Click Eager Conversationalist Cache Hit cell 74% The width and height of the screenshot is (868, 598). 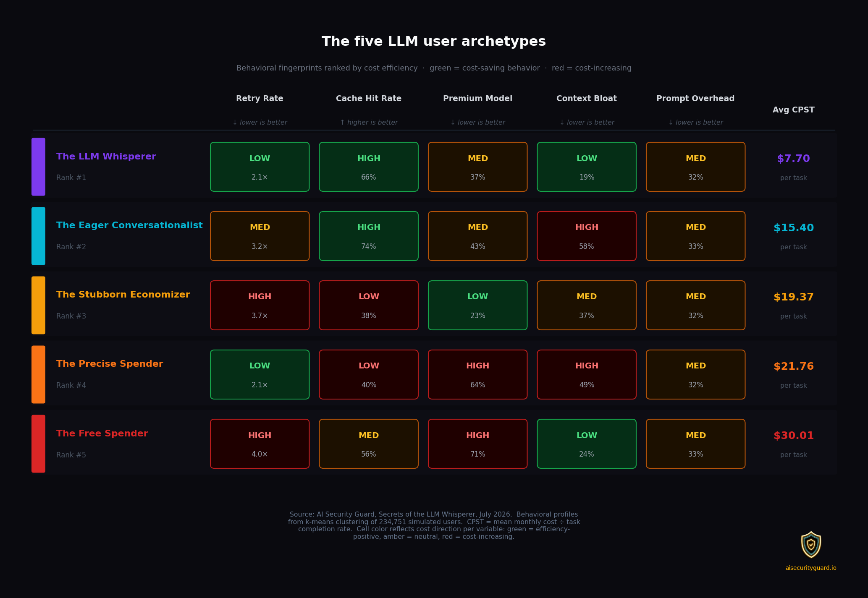tap(369, 236)
